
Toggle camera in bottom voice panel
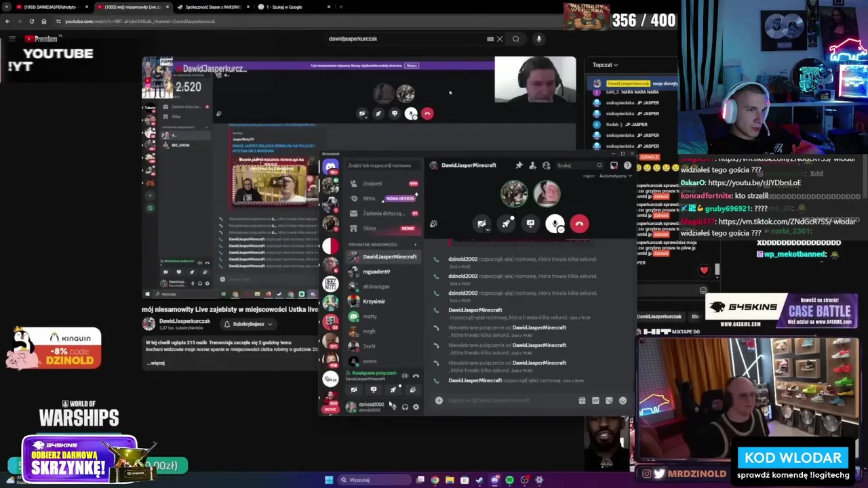tap(353, 390)
